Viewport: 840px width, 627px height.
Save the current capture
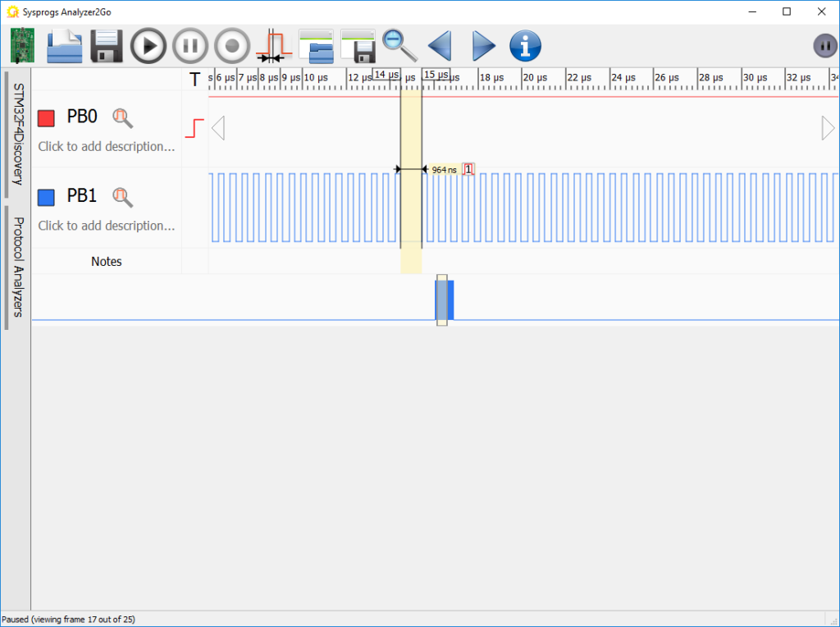(106, 45)
